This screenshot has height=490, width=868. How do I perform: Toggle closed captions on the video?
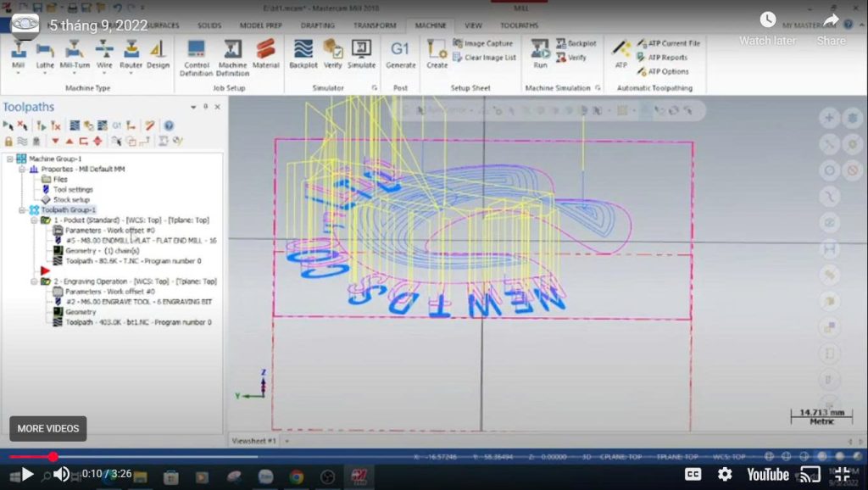click(x=693, y=475)
